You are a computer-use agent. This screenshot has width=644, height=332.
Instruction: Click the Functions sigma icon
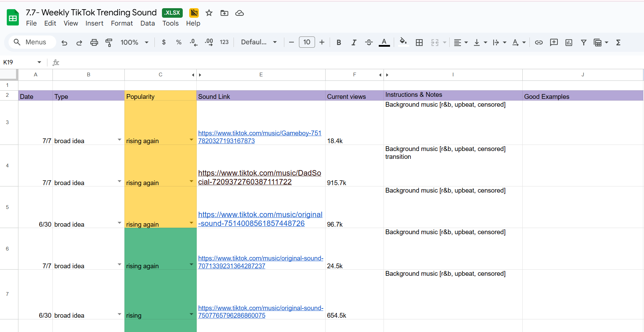pyautogui.click(x=618, y=43)
